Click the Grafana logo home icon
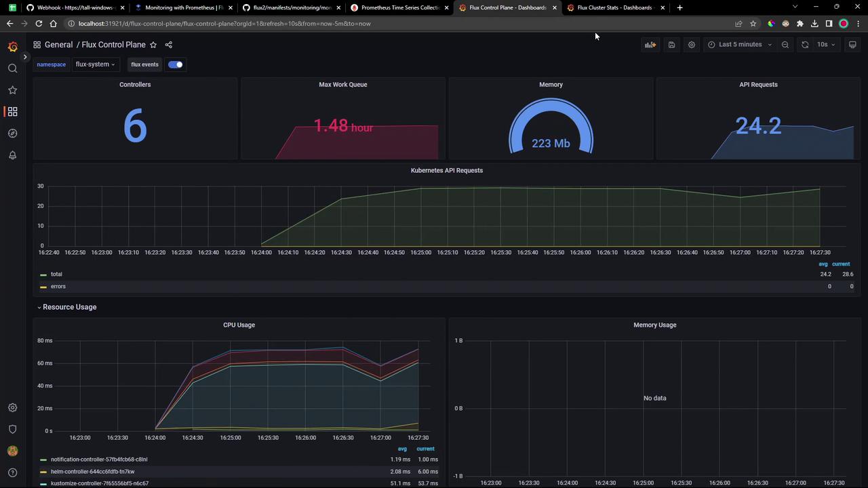The height and width of the screenshot is (488, 868). [x=12, y=47]
